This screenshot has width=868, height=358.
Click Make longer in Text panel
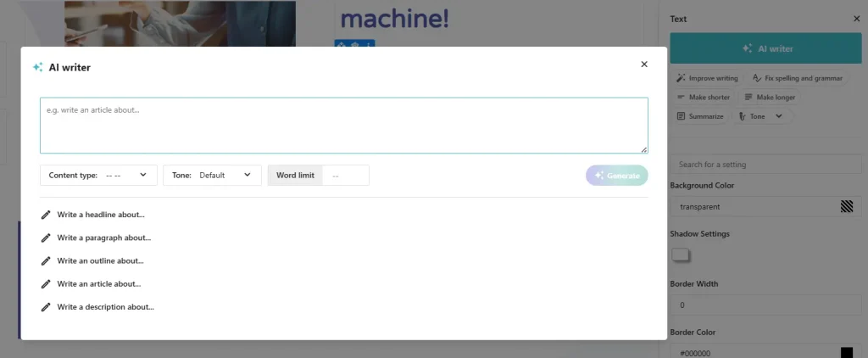coord(770,97)
